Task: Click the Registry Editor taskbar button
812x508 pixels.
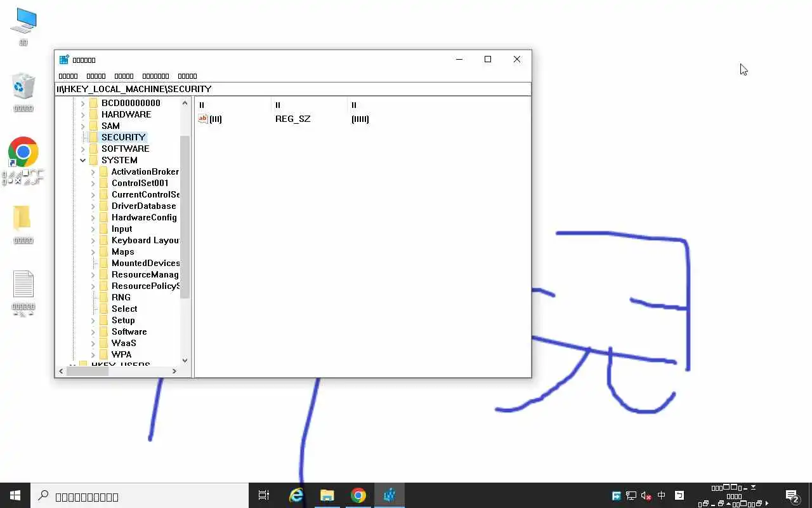Action: [390, 495]
